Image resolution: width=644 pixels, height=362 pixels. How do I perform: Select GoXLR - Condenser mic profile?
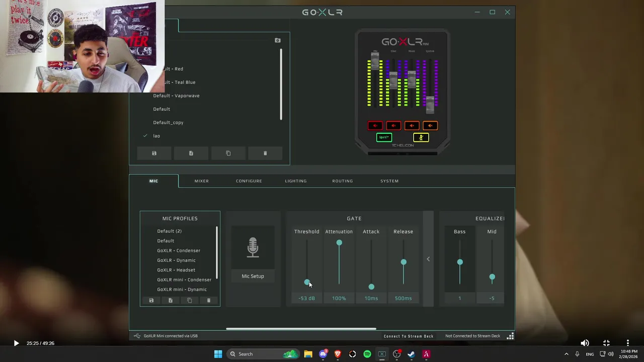coord(179,250)
